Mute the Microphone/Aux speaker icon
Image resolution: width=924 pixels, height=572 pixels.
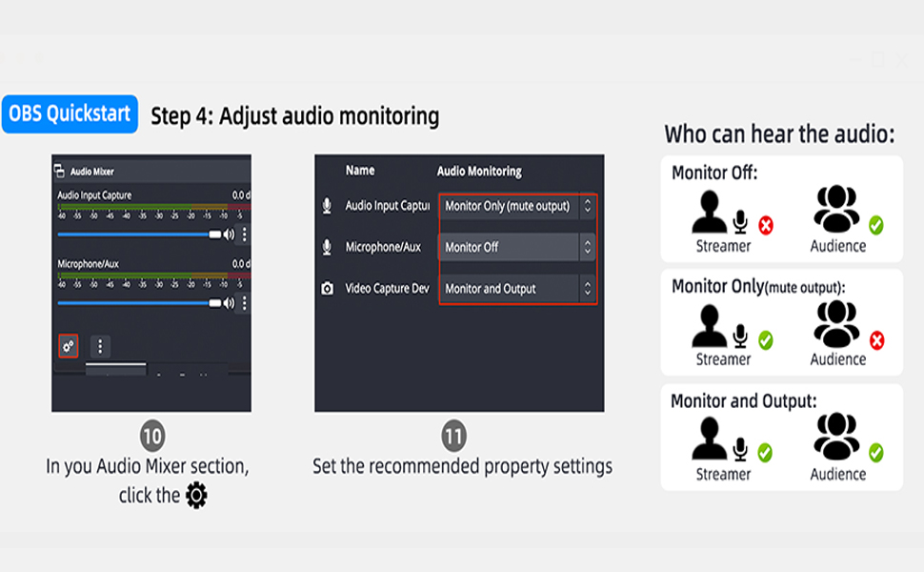230,303
